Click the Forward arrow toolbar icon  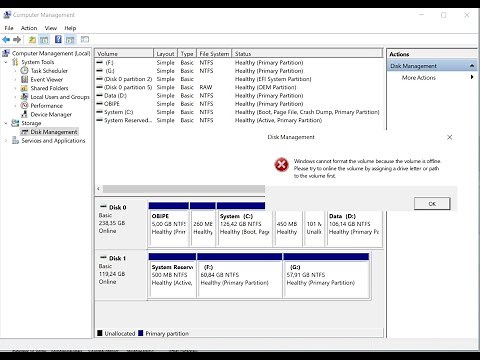point(17,40)
